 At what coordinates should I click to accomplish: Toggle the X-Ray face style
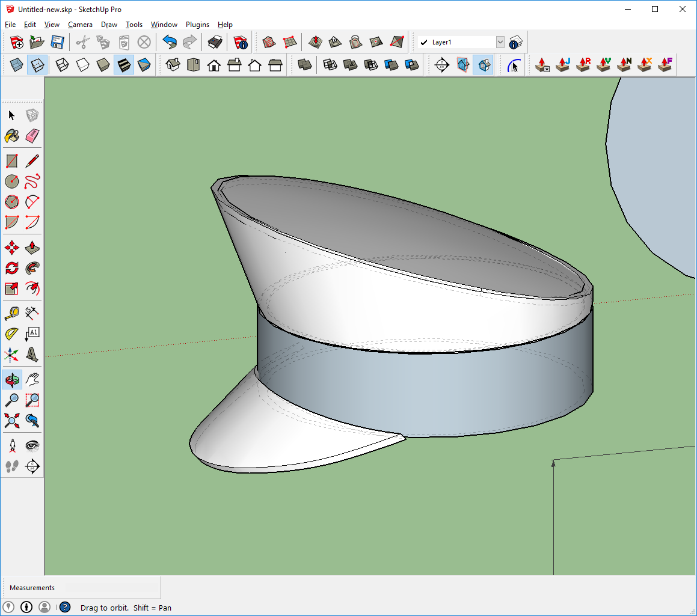[x=16, y=64]
